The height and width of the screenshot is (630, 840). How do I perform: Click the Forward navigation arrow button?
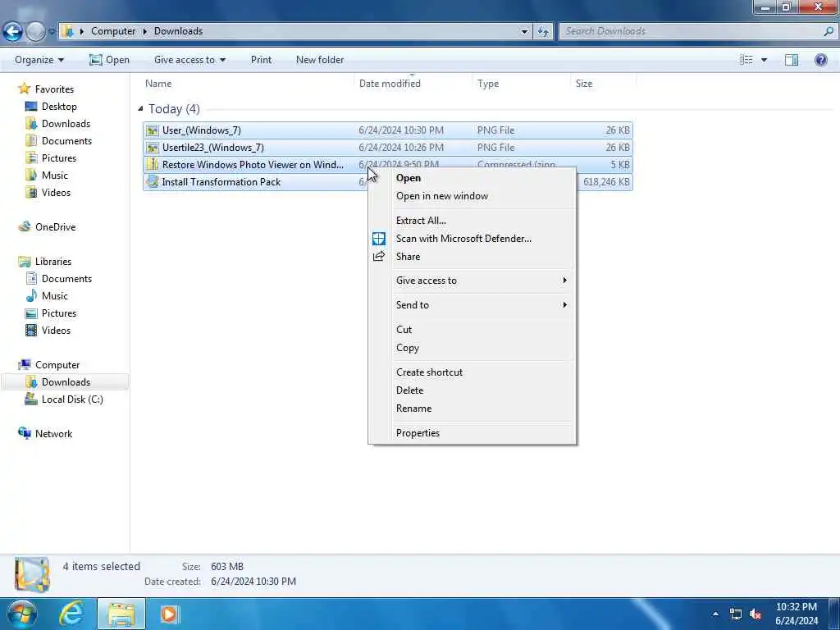pos(35,32)
